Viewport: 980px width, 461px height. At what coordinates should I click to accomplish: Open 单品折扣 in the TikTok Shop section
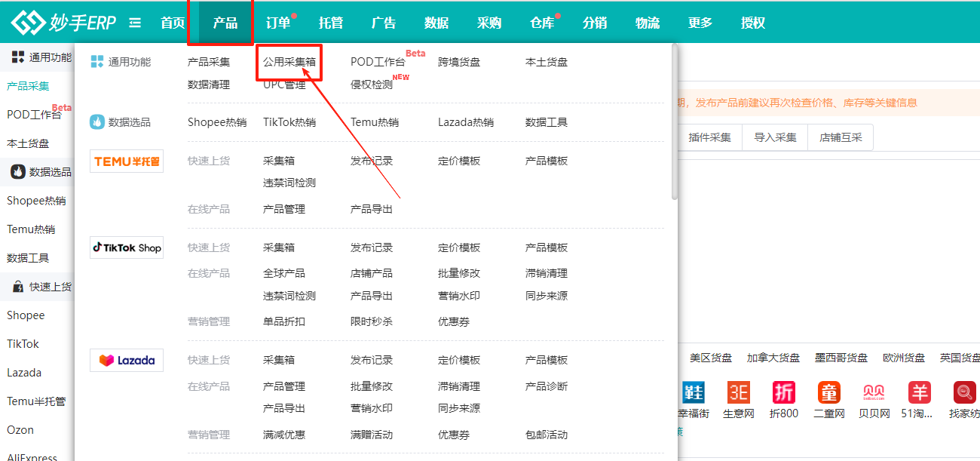[x=284, y=321]
